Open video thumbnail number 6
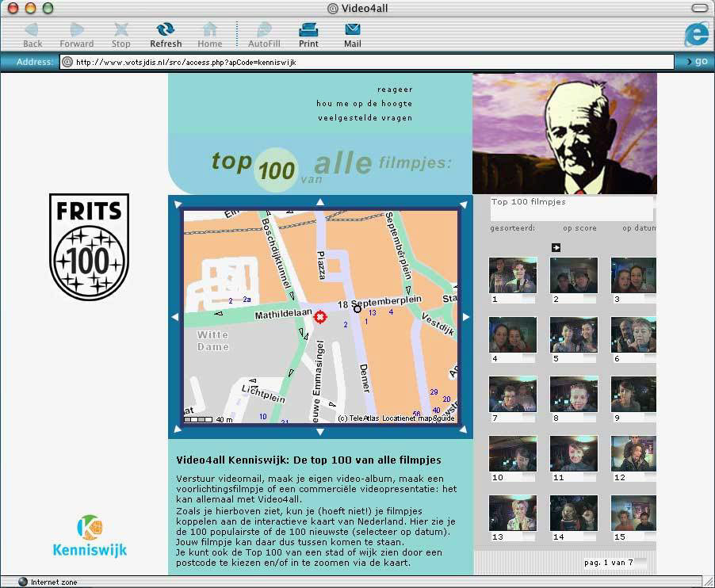715x588 pixels. (633, 334)
